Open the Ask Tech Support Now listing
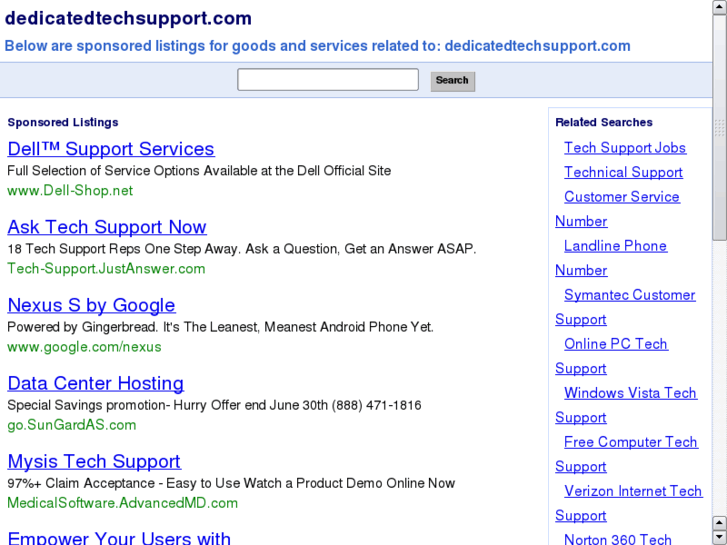Viewport: 727px width, 545px height. click(107, 227)
